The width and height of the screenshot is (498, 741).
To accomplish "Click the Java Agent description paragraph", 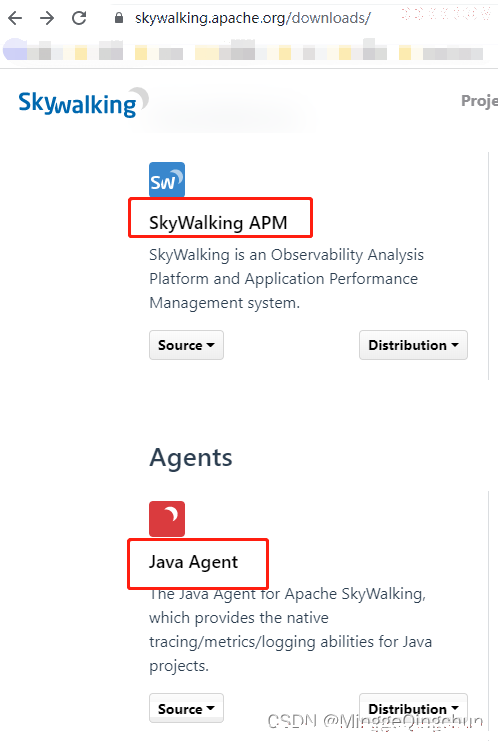I will coord(291,629).
